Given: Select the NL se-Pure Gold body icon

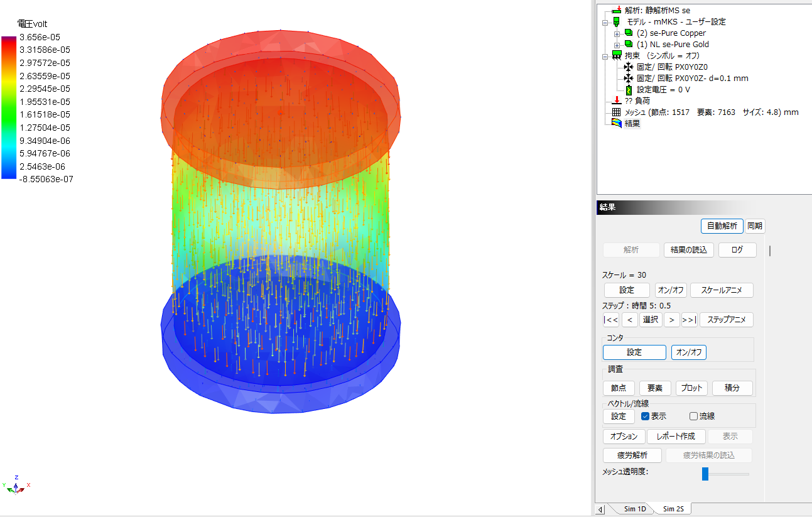Looking at the screenshot, I should (629, 45).
